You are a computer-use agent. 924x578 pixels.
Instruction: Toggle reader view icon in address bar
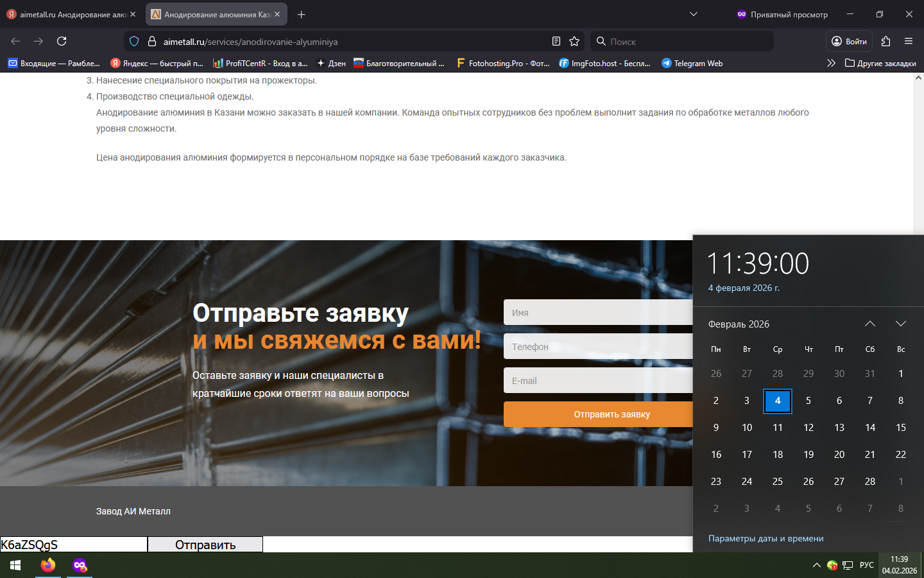click(556, 41)
